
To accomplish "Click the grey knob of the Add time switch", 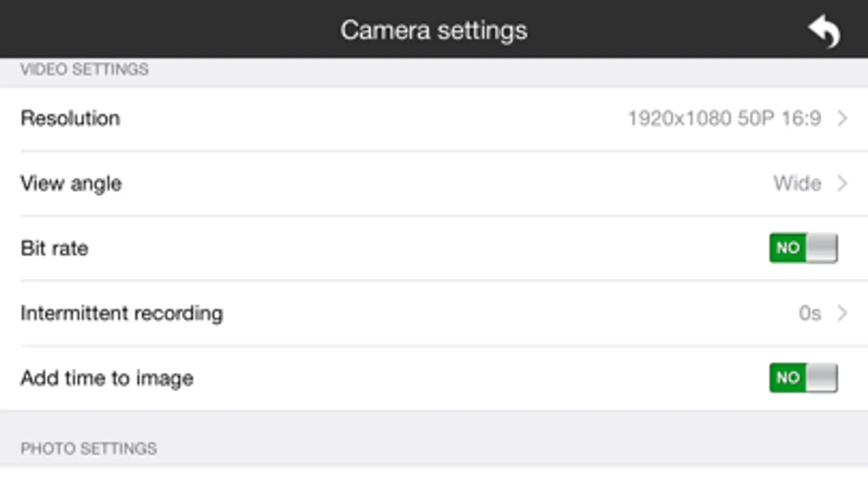I will [822, 378].
